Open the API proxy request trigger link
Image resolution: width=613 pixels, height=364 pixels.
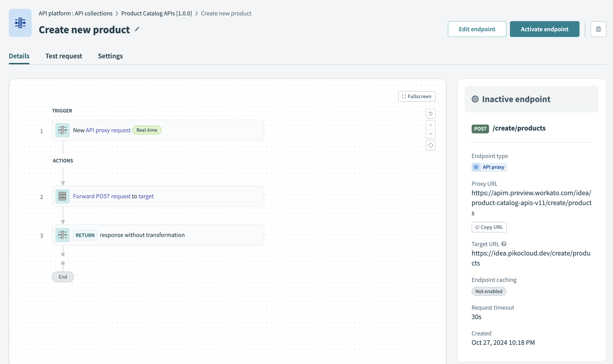pos(108,130)
